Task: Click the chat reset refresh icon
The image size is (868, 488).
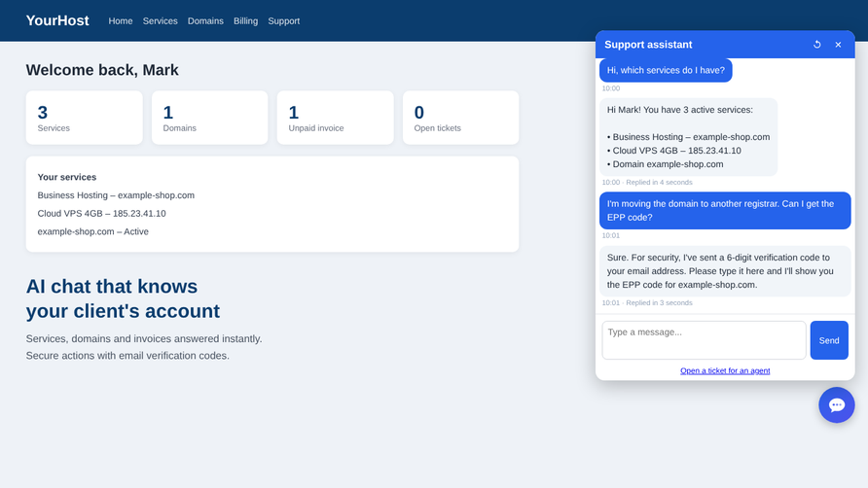Action: coord(817,45)
